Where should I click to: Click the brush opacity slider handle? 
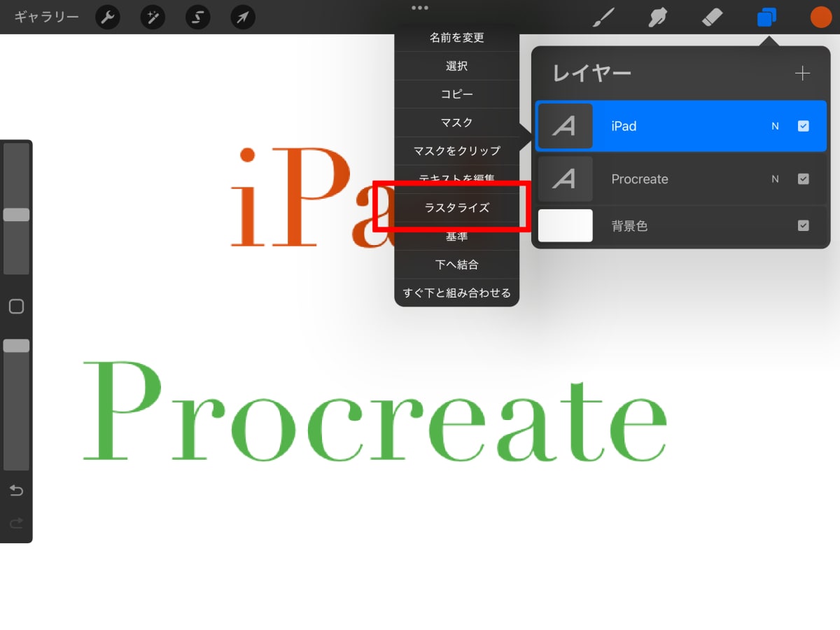click(x=16, y=345)
